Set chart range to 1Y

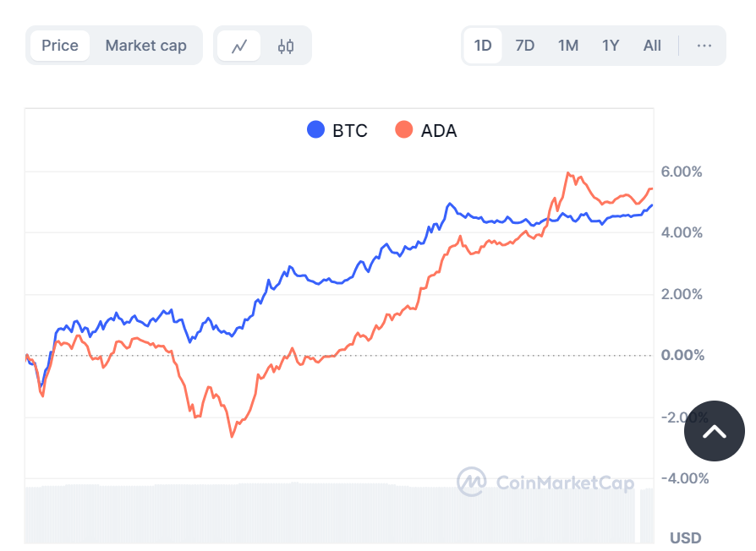click(x=611, y=46)
